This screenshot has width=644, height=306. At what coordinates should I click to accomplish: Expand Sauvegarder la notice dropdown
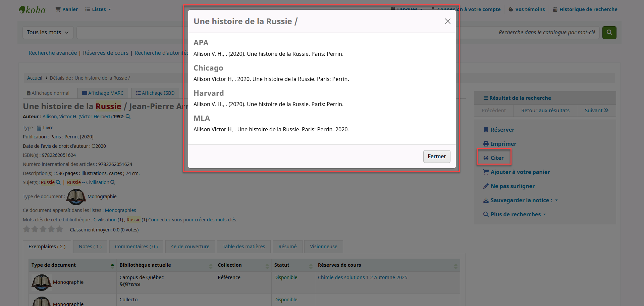click(x=520, y=200)
